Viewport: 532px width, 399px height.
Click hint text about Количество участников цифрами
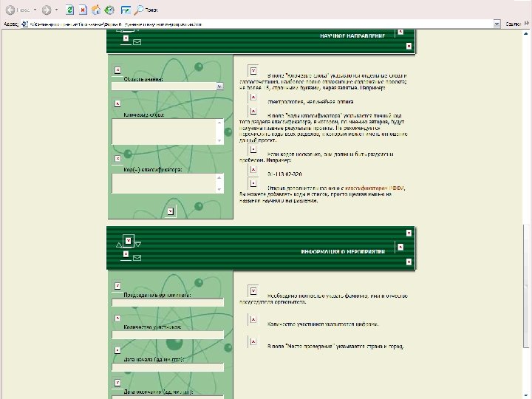point(323,324)
